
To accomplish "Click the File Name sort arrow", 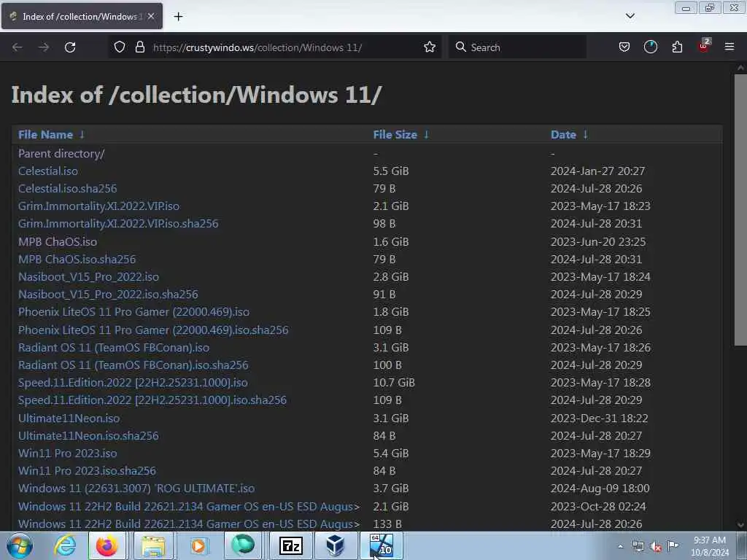I will [x=82, y=134].
